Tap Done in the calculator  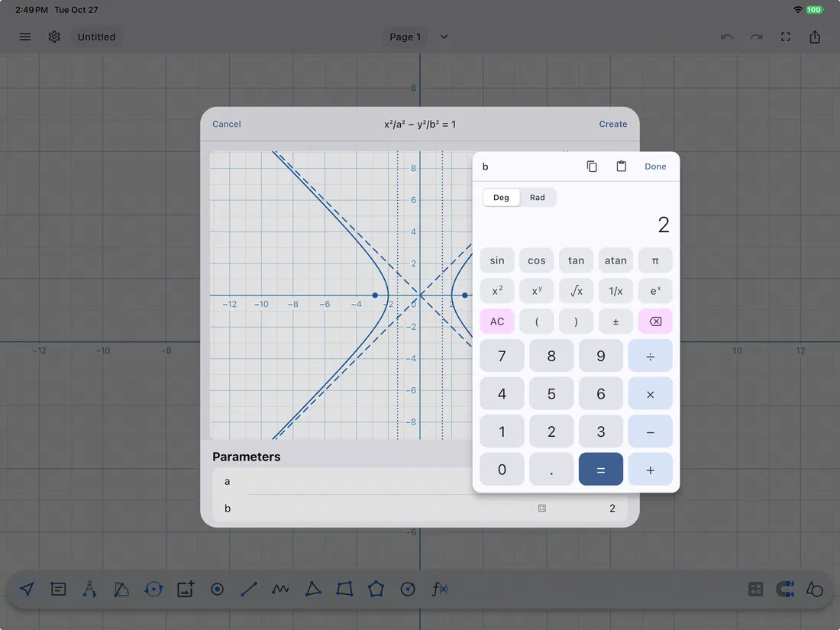point(655,166)
